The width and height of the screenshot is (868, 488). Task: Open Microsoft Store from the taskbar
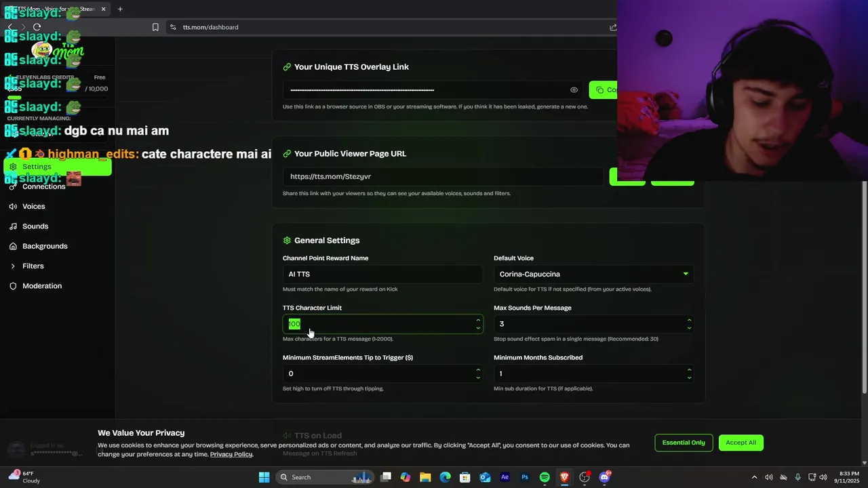tap(465, 477)
